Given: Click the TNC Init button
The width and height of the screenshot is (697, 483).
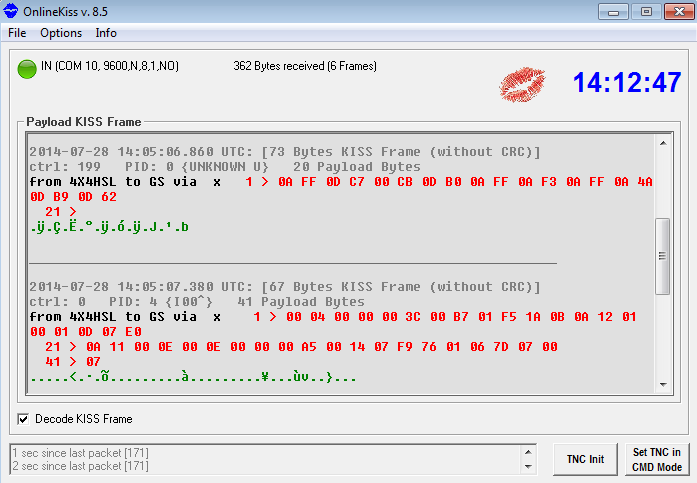Looking at the screenshot, I should (585, 459).
